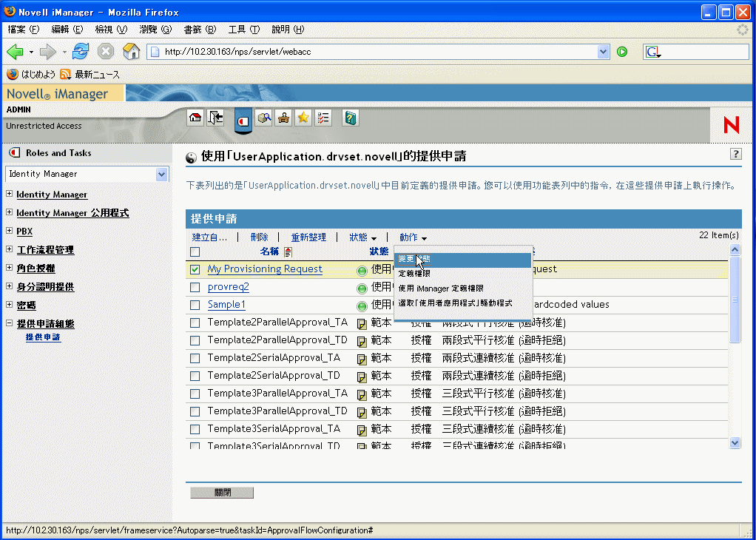Image resolution: width=756 pixels, height=540 pixels.
Task: Toggle the select-all checkbox in header
Action: (x=195, y=252)
